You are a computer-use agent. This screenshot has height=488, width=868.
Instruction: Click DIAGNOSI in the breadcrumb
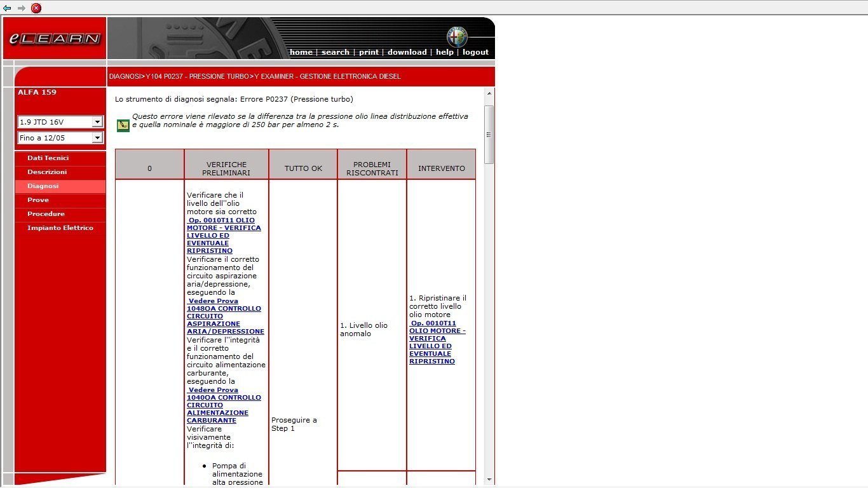125,77
